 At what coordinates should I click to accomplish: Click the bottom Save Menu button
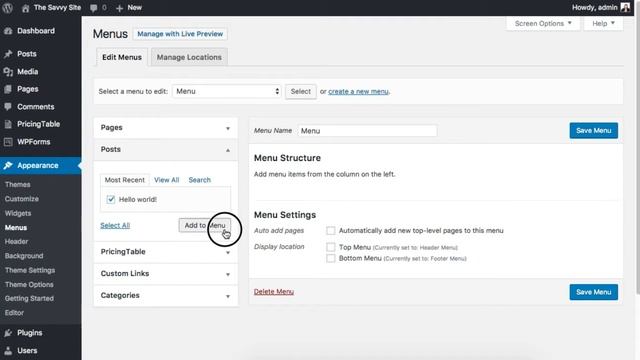593,292
